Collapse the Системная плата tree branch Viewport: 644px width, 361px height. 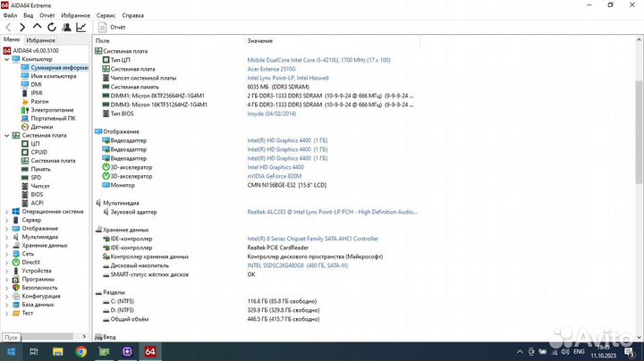6,136
